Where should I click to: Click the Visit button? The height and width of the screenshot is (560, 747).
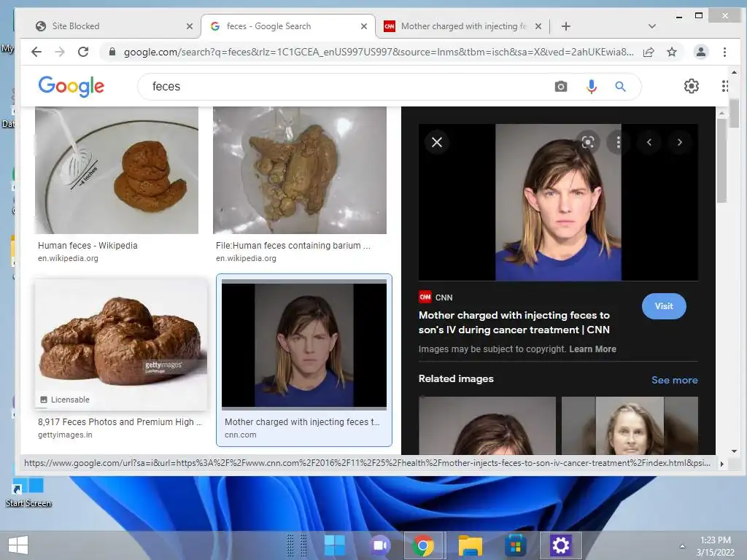click(x=664, y=306)
